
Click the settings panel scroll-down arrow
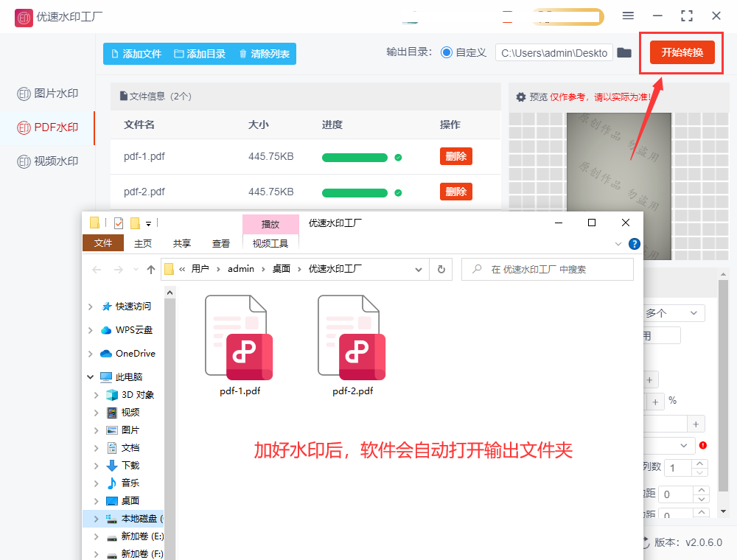tap(724, 511)
